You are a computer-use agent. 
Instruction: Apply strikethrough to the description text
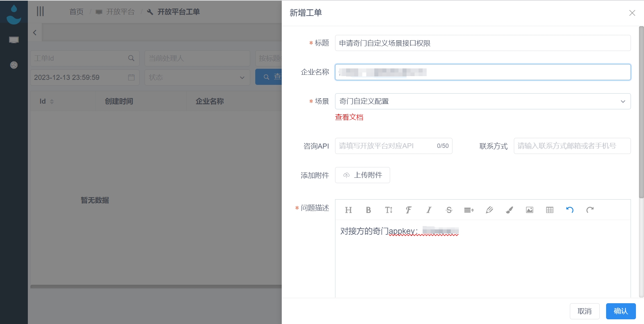tap(449, 210)
